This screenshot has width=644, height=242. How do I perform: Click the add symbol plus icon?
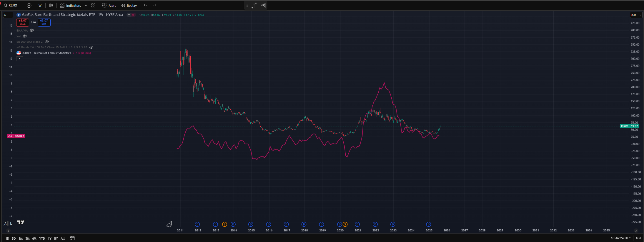[29, 5]
